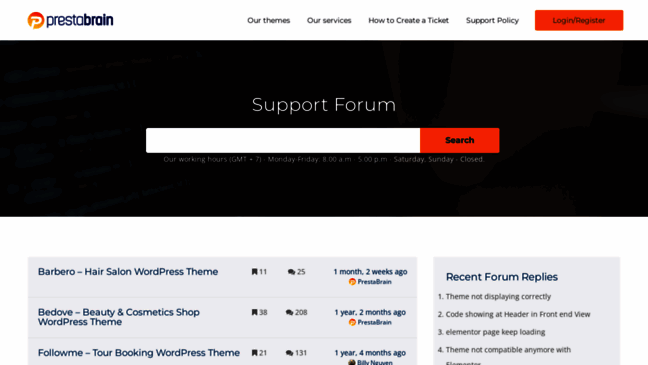The image size is (648, 365).
Task: Open the Our services menu item
Action: click(x=329, y=20)
